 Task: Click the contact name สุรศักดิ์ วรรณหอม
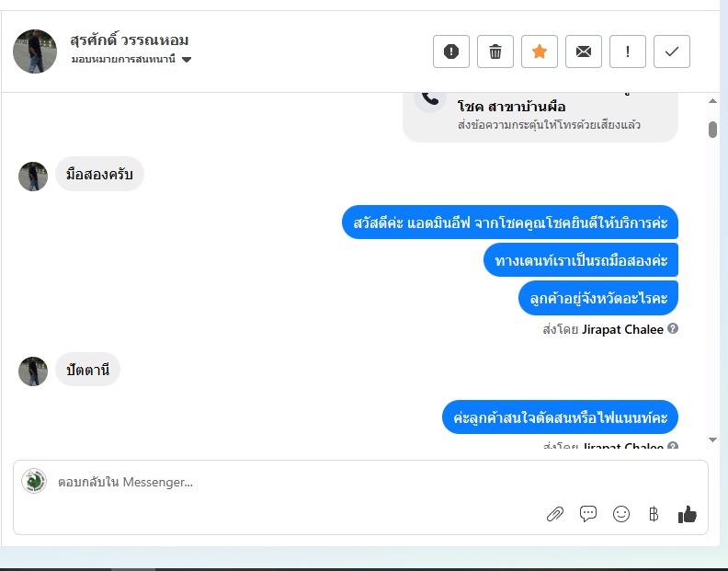pos(130,40)
